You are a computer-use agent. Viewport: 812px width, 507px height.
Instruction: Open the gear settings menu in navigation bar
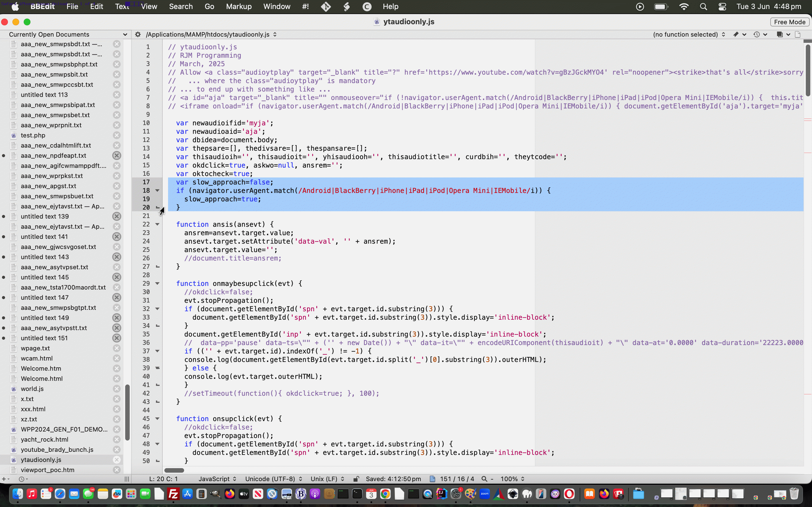(138, 35)
